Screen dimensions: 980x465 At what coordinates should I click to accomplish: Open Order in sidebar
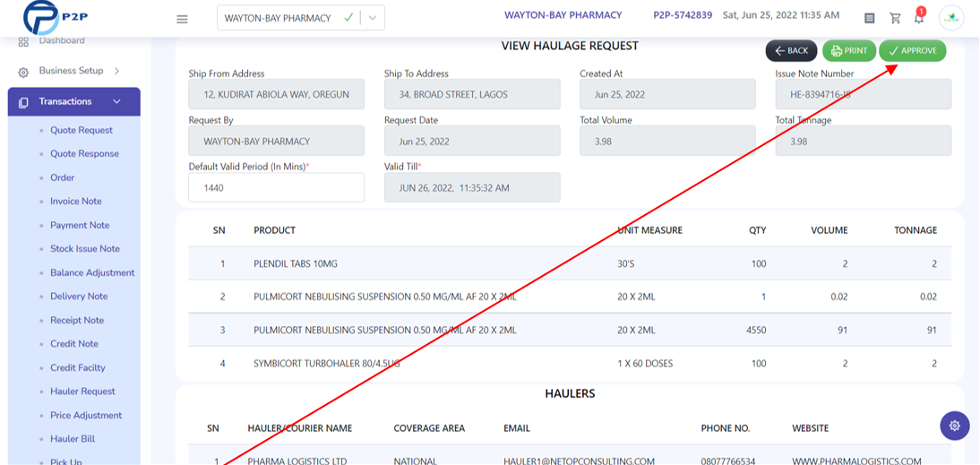[x=63, y=177]
